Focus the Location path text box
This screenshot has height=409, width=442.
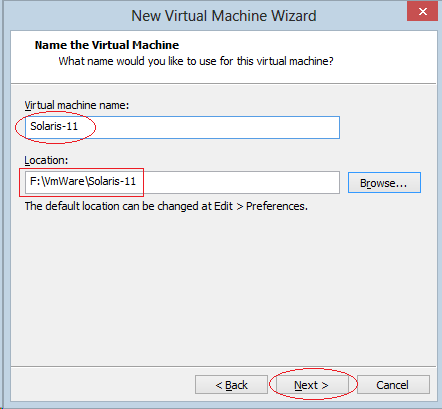(x=182, y=182)
